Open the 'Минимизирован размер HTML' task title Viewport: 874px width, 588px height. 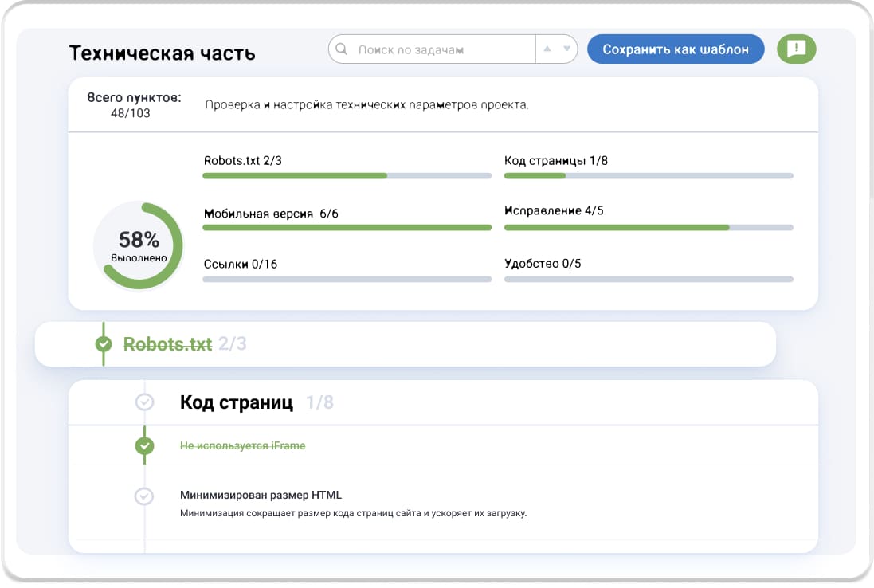(x=261, y=496)
